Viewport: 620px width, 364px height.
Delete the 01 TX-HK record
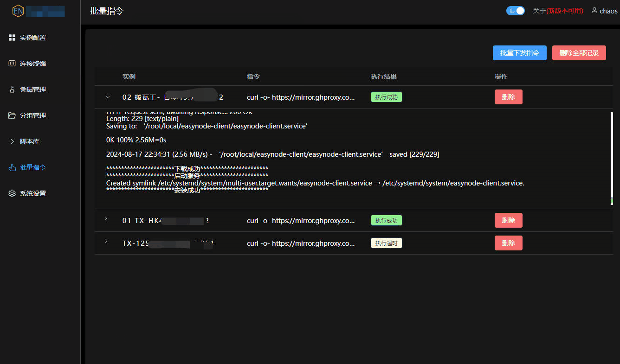pyautogui.click(x=509, y=220)
